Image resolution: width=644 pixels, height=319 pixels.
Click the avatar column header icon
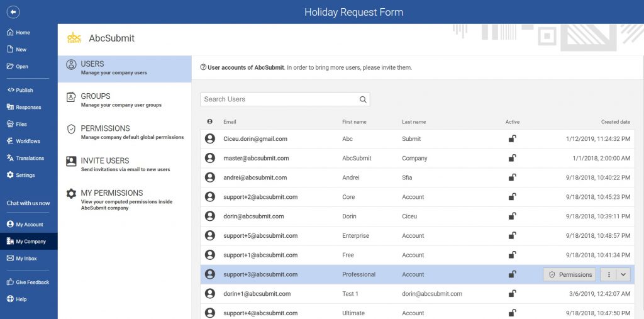tap(210, 122)
